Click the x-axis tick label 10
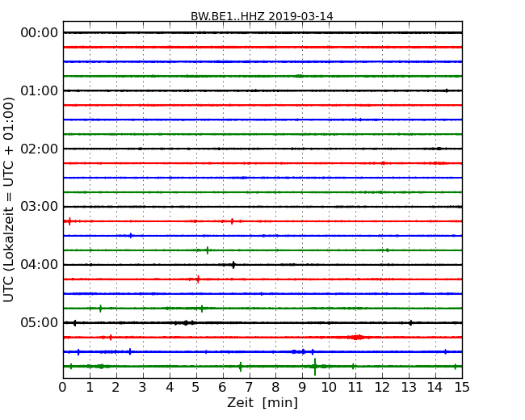 329,388
